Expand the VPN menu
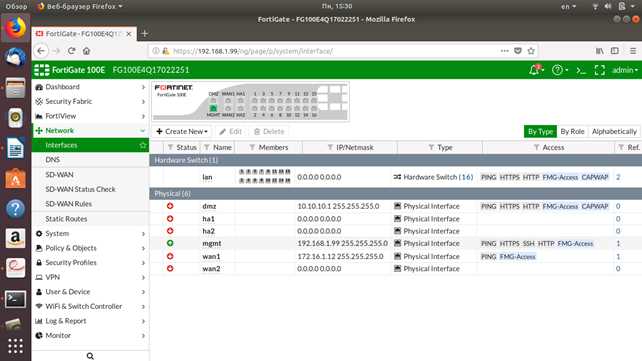The height and width of the screenshot is (361, 642). [90, 277]
